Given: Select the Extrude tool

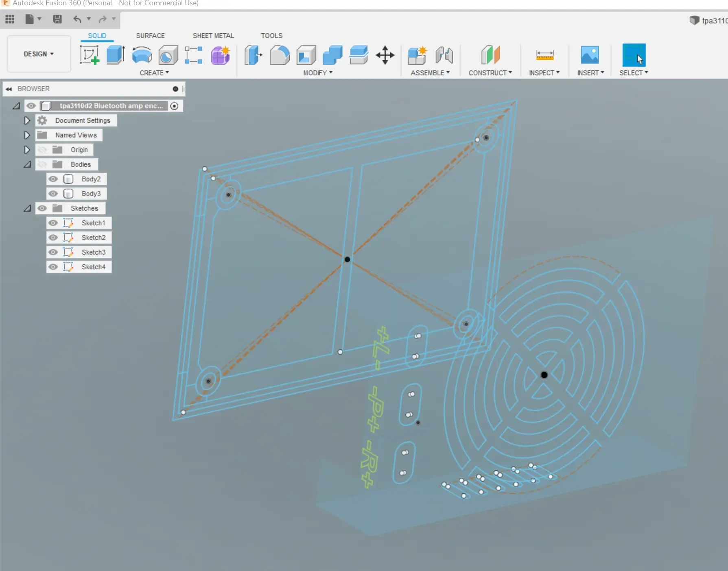Looking at the screenshot, I should click(x=116, y=55).
